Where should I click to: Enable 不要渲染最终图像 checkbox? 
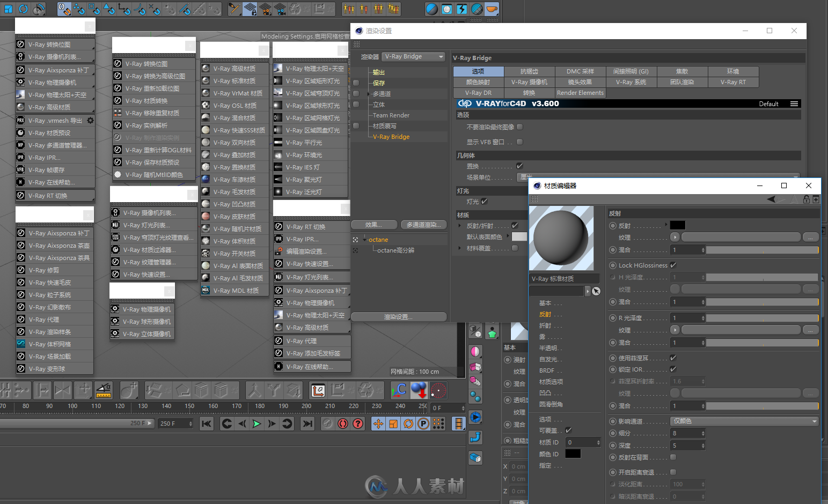(519, 127)
